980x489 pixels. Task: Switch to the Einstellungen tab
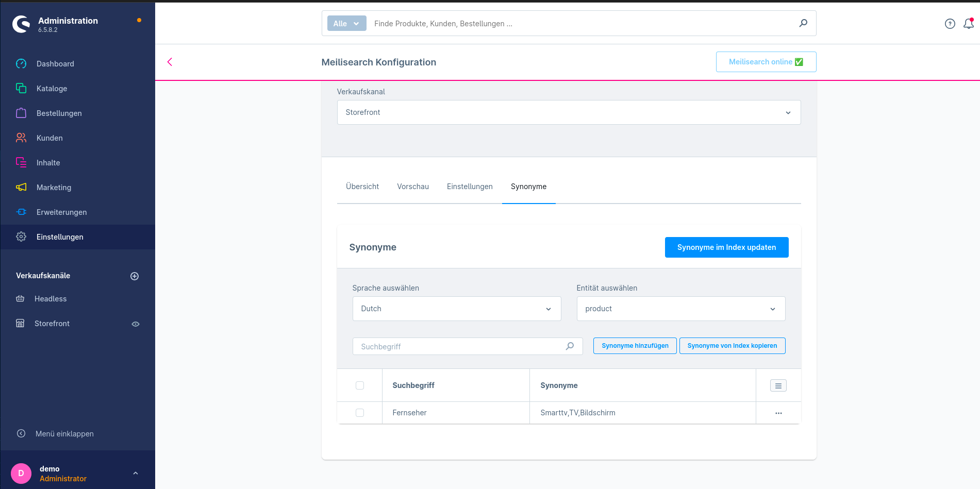[470, 187]
